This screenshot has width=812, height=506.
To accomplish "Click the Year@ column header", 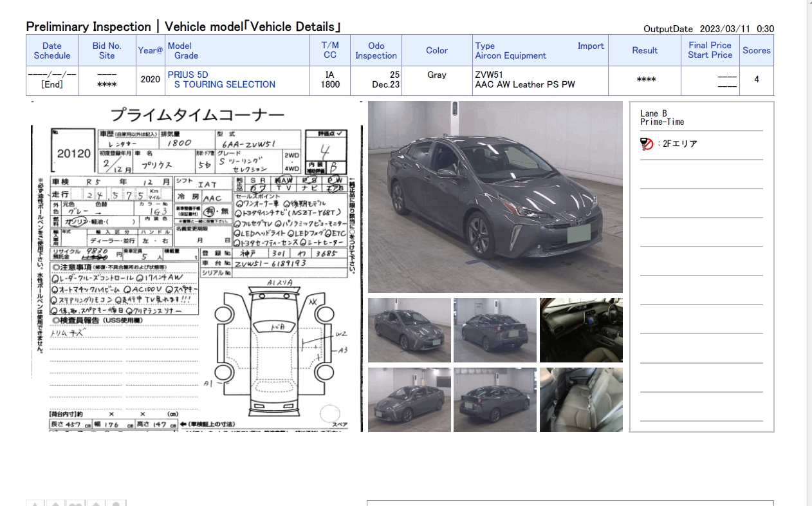I will (x=151, y=50).
